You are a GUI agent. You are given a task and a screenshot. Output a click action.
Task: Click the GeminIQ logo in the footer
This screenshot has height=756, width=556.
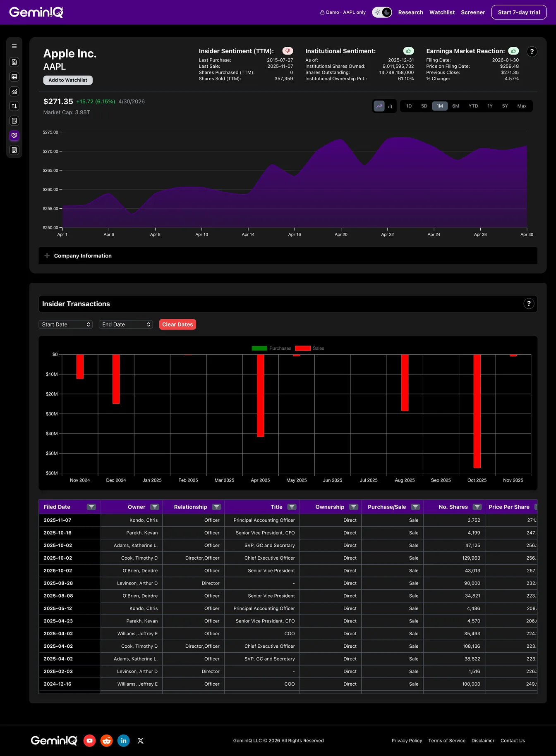(54, 740)
